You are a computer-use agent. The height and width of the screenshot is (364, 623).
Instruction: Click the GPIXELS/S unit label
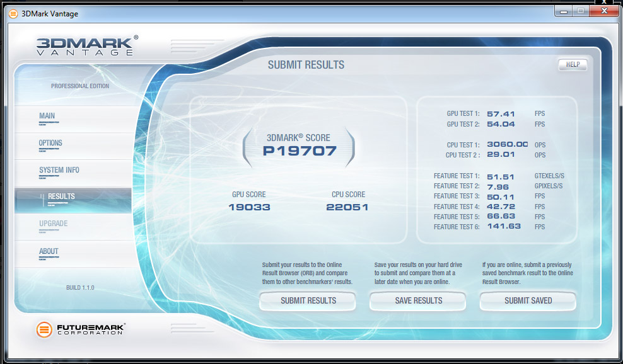click(549, 186)
